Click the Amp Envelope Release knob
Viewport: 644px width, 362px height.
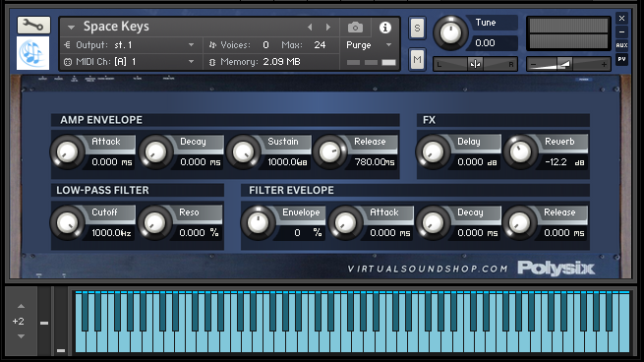pyautogui.click(x=330, y=152)
